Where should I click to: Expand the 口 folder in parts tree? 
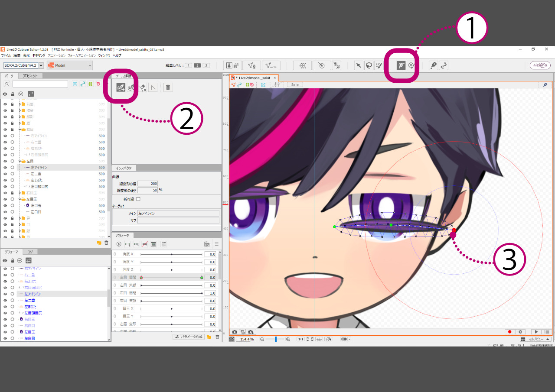[20, 224]
